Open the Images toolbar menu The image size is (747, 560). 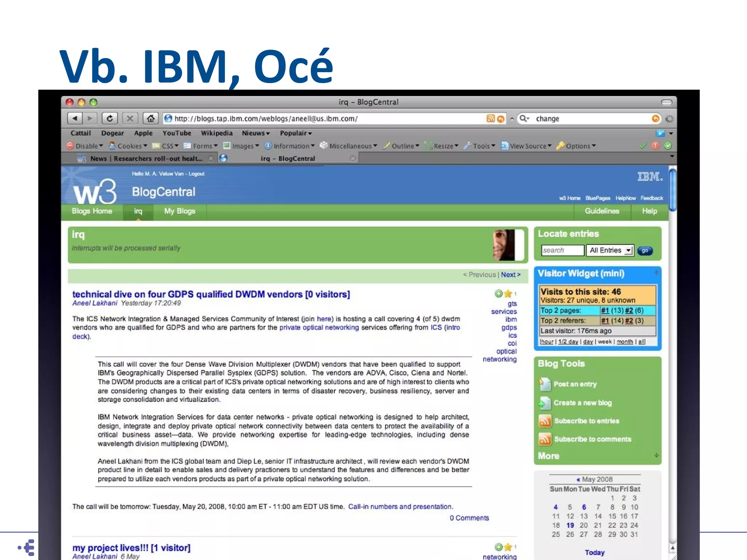(x=241, y=146)
